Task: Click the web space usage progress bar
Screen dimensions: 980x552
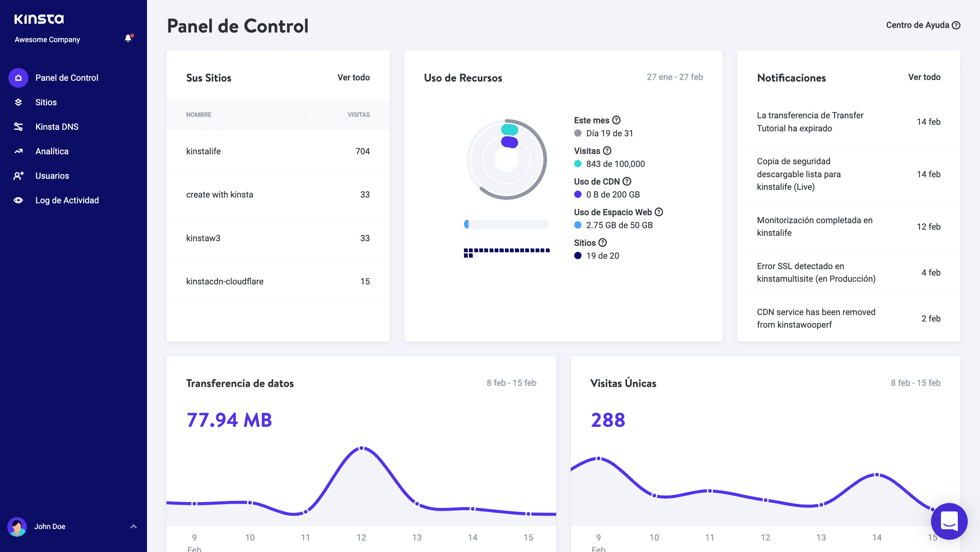Action: pyautogui.click(x=506, y=224)
